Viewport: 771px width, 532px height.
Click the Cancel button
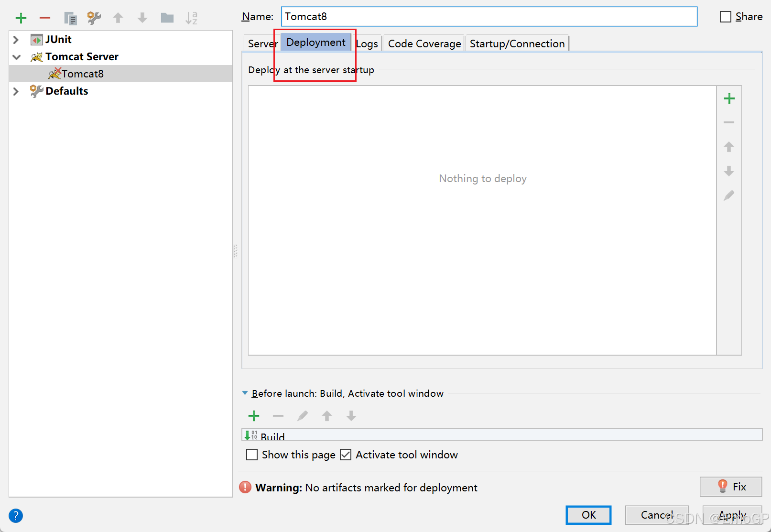tap(657, 515)
